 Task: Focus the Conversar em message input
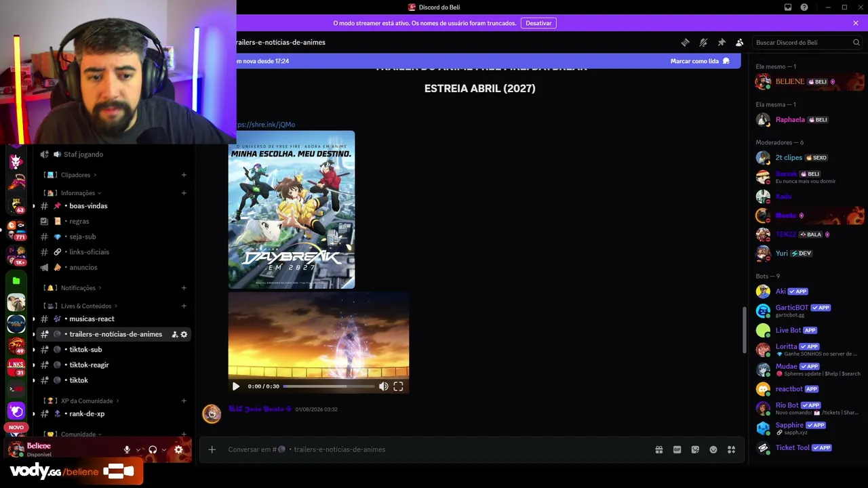(x=434, y=449)
